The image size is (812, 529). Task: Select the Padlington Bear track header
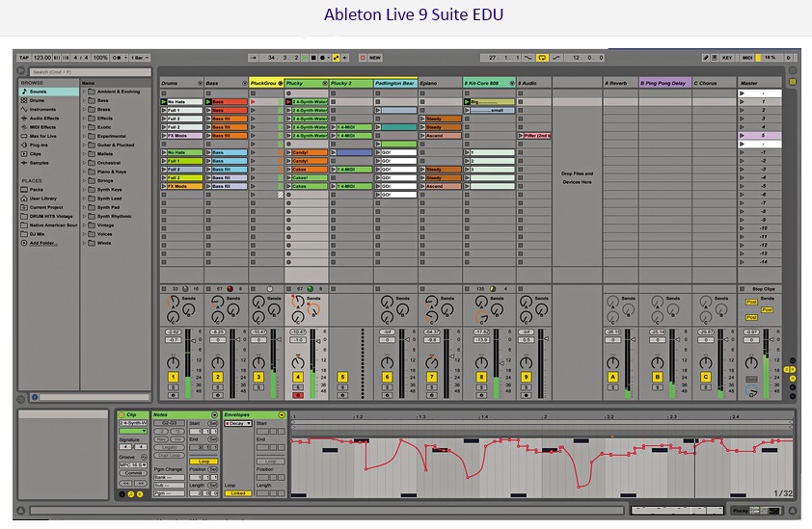pyautogui.click(x=395, y=83)
